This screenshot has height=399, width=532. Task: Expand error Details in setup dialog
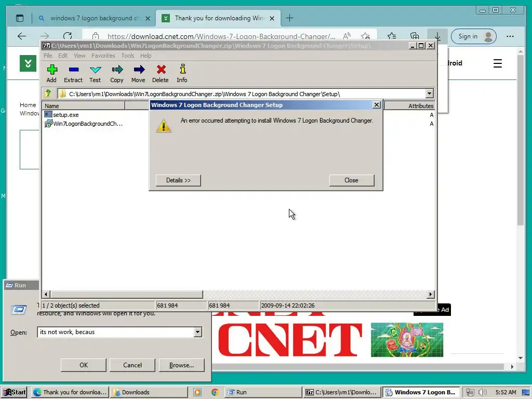(x=178, y=180)
